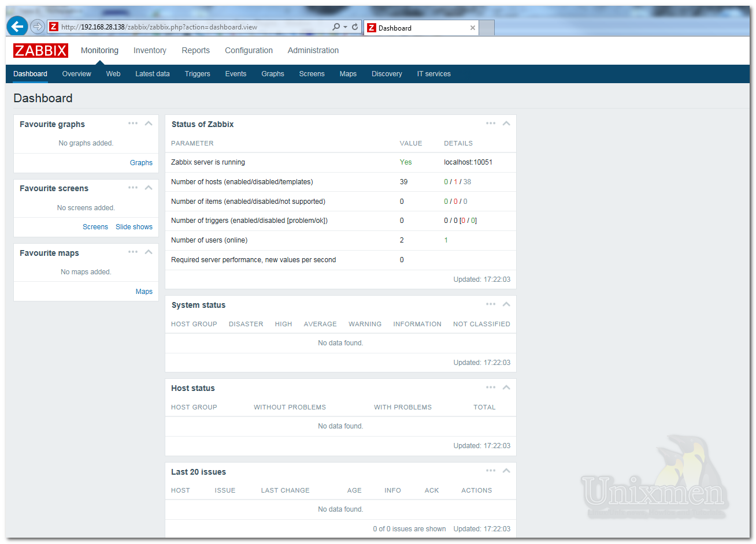Collapse the Host status widget
Viewport: 756px width, 544px height.
tap(506, 387)
